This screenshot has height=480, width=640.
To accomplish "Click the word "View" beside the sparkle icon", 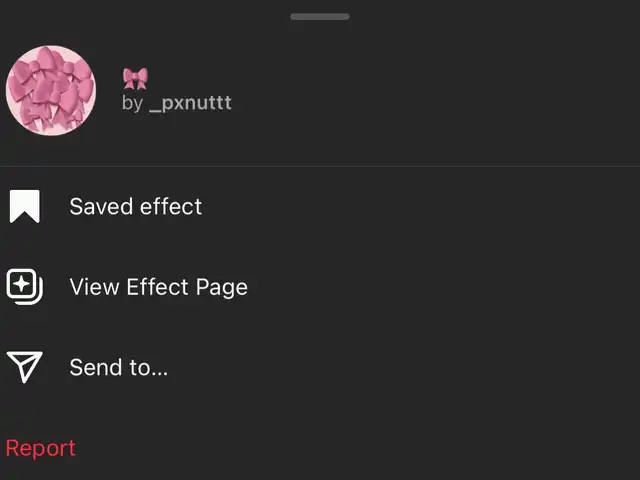I will click(x=94, y=287).
